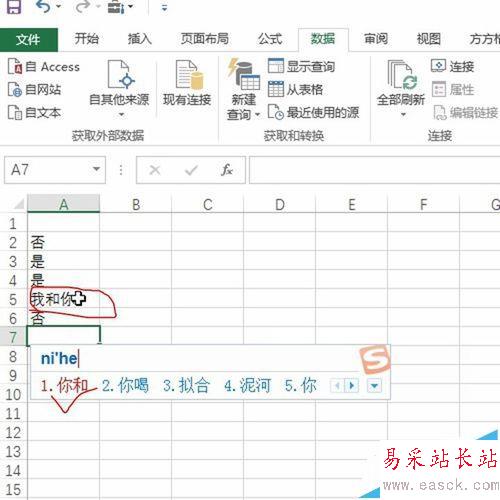Image resolution: width=500 pixels, height=500 pixels.
Task: Click the Save icon in quick access toolbar
Action: click(14, 6)
